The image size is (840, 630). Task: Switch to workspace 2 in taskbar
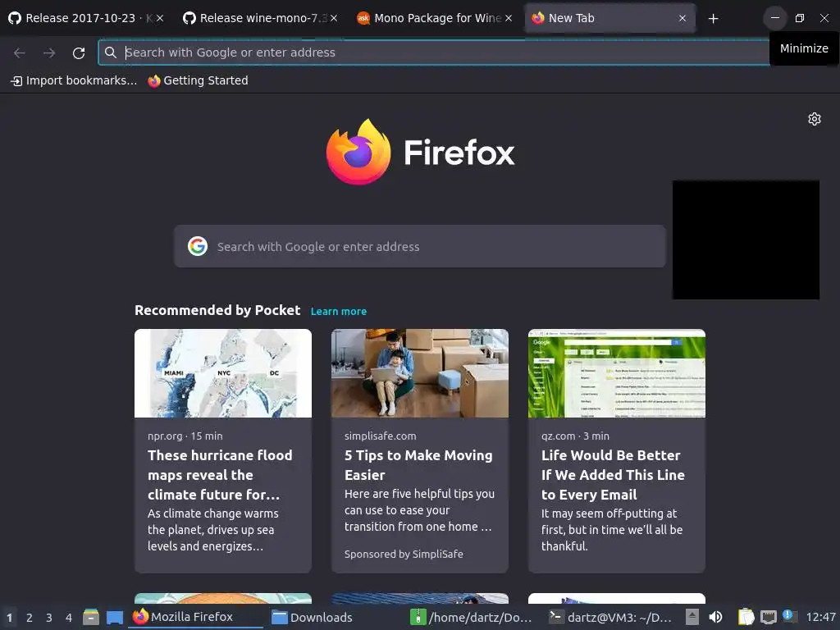click(x=30, y=618)
